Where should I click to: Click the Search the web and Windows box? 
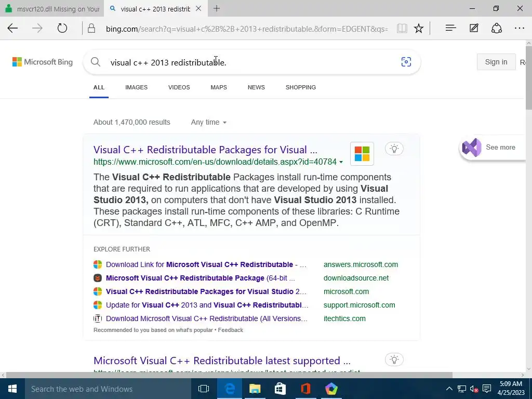(108, 389)
